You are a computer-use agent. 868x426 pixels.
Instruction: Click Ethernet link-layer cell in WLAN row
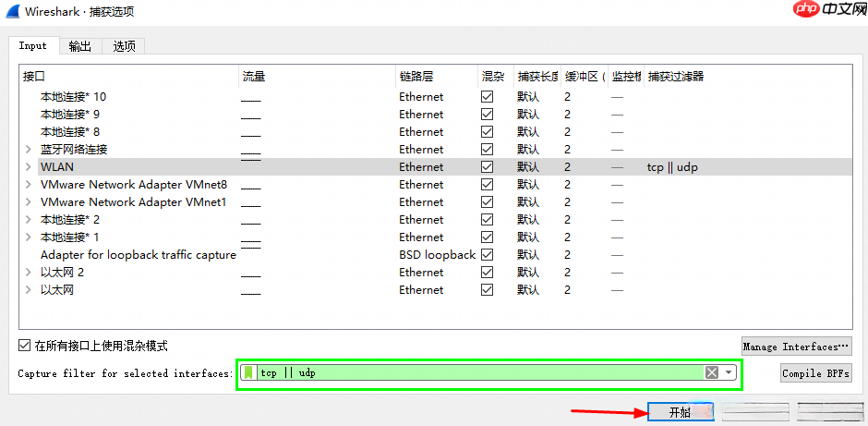click(421, 166)
